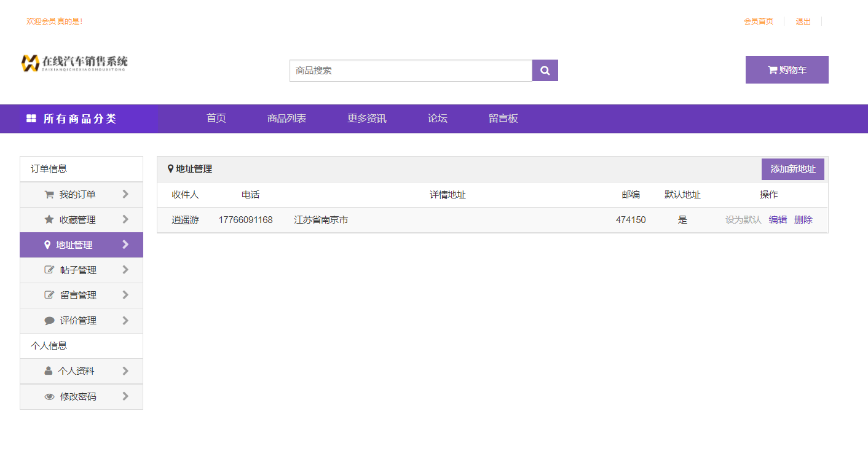
Task: Click the comment bubble icon for 评价管理
Action: (x=49, y=320)
